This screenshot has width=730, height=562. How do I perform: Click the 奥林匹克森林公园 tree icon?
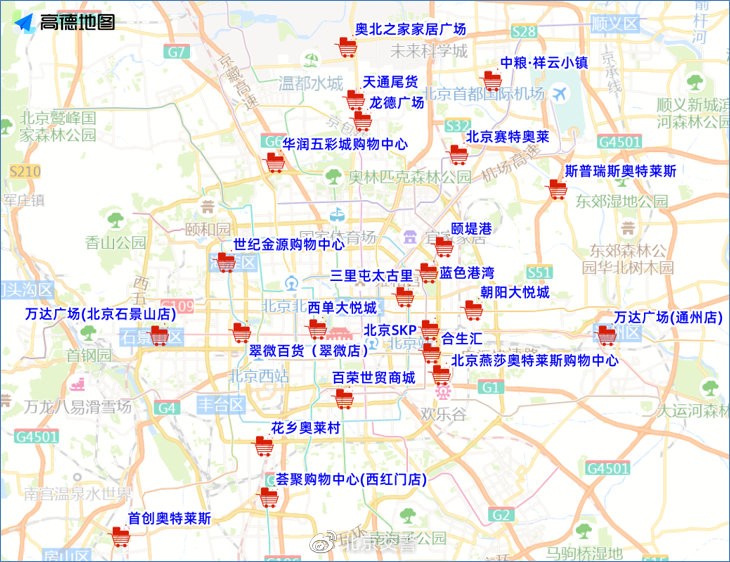[x=333, y=176]
